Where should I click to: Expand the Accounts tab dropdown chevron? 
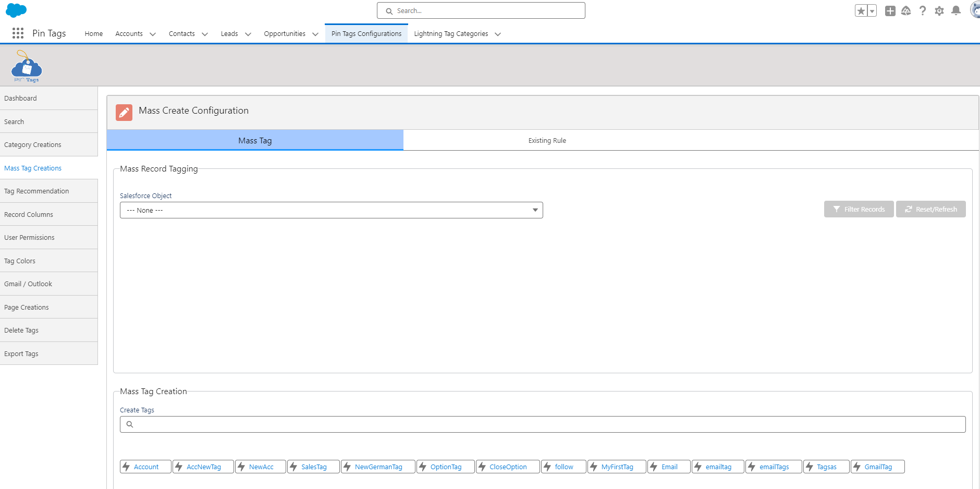(x=153, y=34)
